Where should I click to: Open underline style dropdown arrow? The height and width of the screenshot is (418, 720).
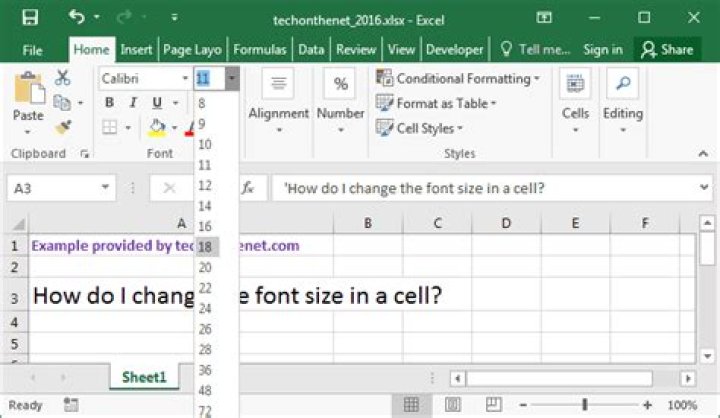175,102
